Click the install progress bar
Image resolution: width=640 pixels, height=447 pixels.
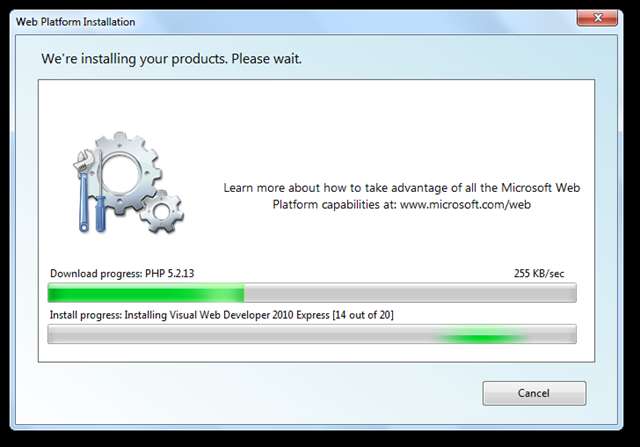tap(312, 334)
